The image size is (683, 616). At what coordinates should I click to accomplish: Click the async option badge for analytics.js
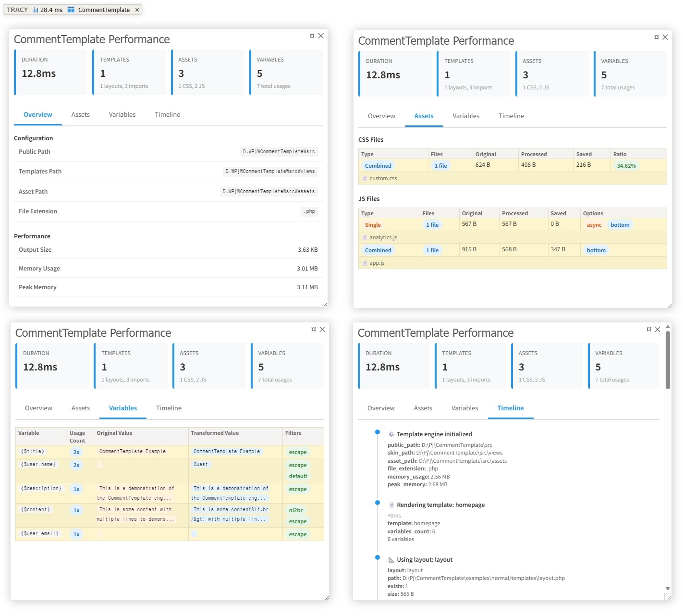tap(594, 225)
